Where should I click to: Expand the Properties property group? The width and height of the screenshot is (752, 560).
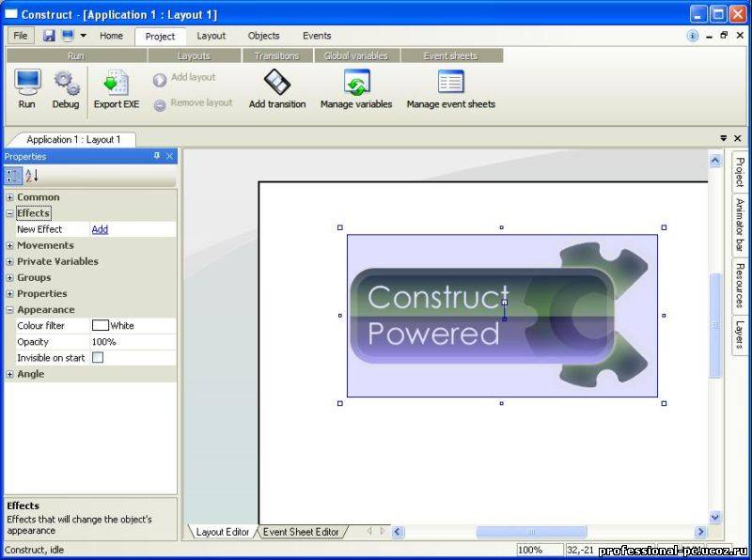(9, 294)
